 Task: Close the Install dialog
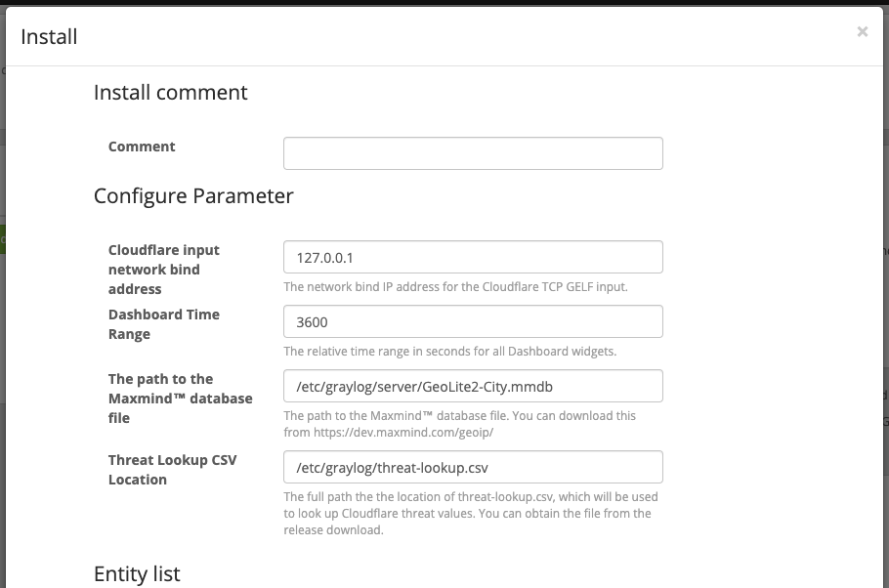pos(863,31)
